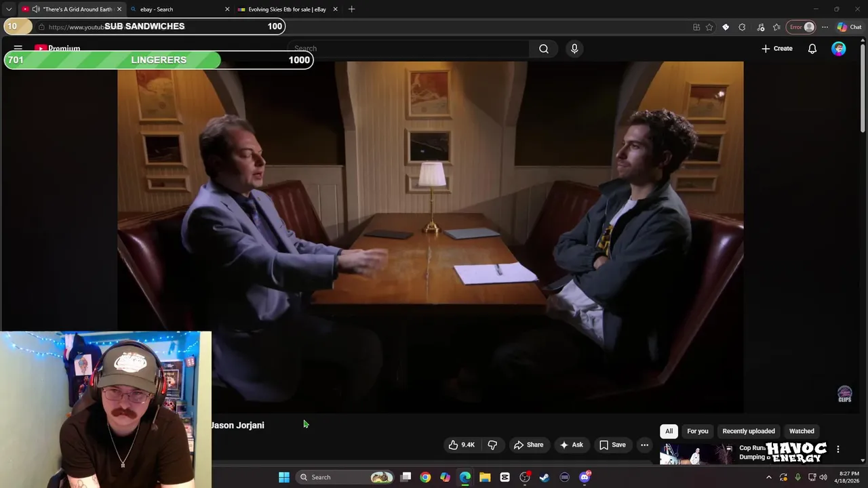Viewport: 868px width, 488px height.
Task: Select the For you filter chip
Action: [697, 431]
